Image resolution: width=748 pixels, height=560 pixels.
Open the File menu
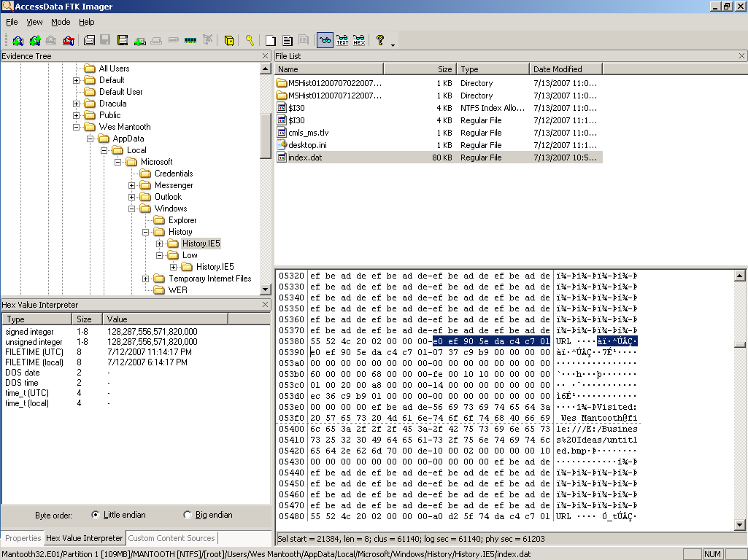coord(12,22)
